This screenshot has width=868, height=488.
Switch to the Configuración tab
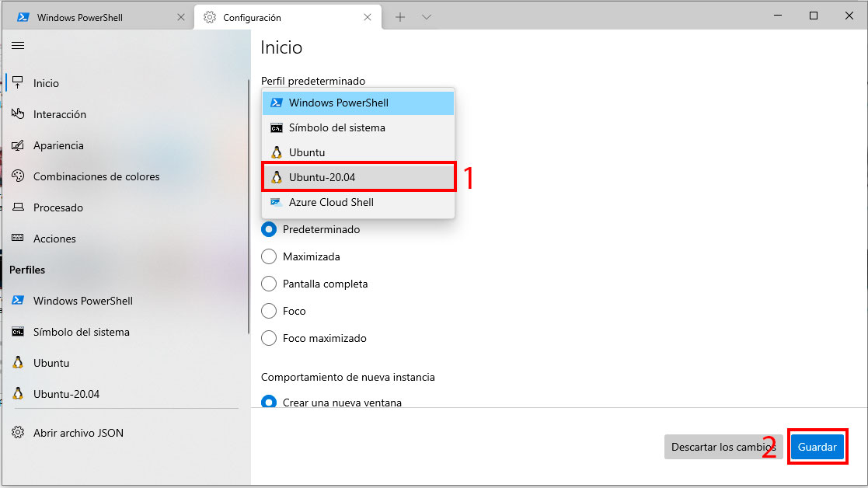(x=288, y=17)
